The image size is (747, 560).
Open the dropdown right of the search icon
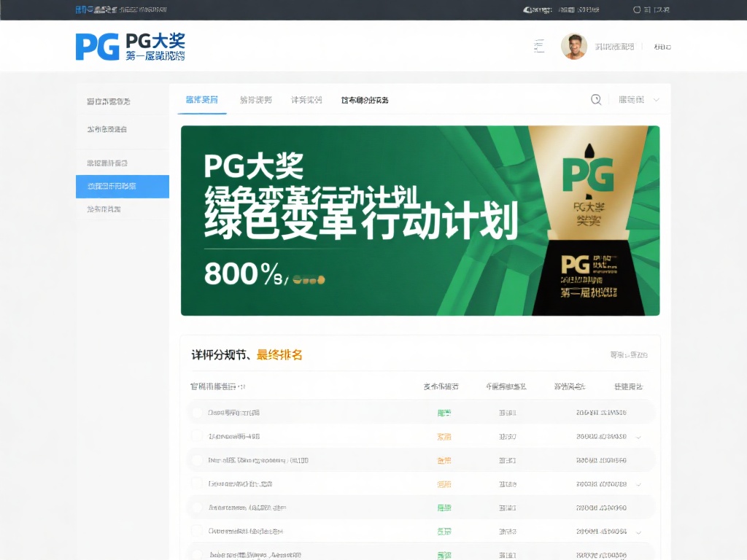(x=638, y=101)
